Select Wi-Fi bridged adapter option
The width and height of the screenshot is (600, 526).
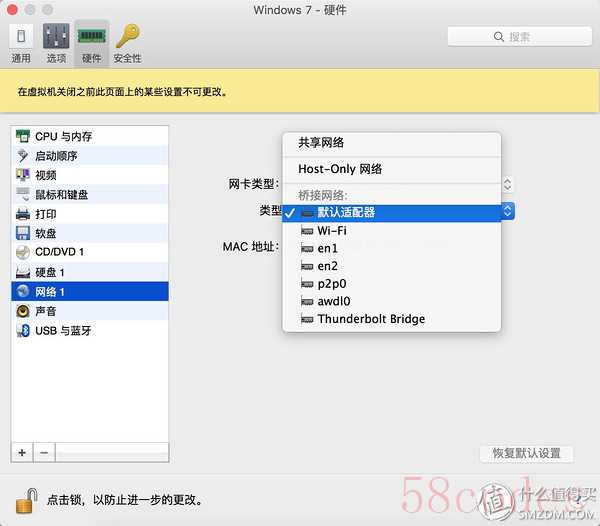tap(333, 230)
